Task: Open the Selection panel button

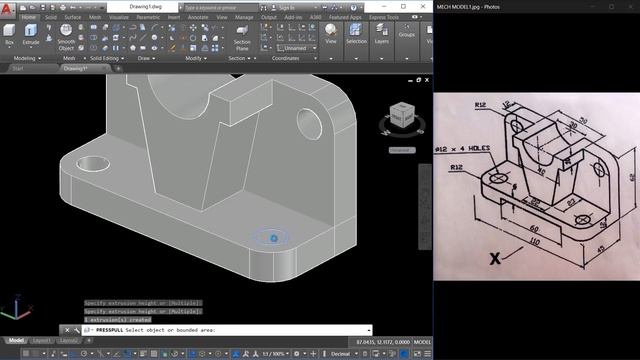Action: click(x=356, y=34)
